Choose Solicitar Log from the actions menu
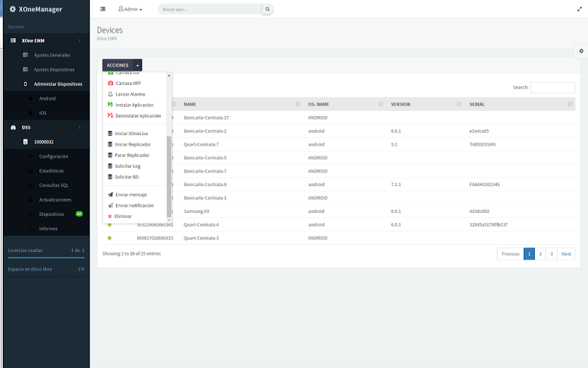The width and height of the screenshot is (588, 368). point(127,166)
